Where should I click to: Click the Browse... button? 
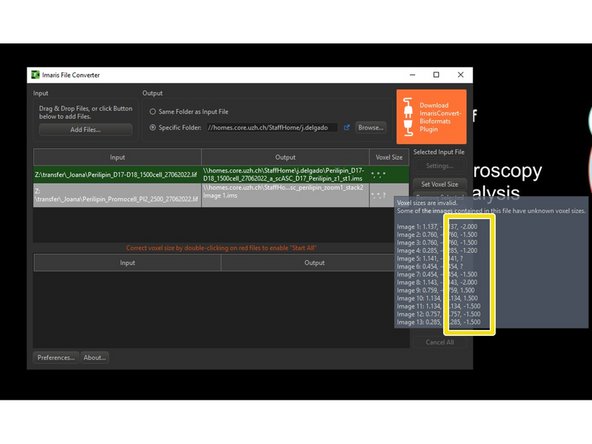(371, 128)
